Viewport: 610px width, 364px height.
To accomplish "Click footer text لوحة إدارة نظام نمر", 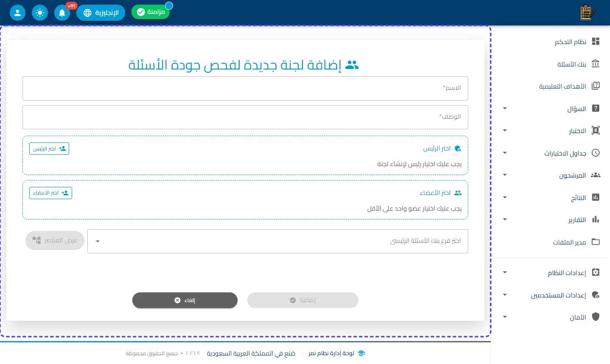I will (x=331, y=353).
